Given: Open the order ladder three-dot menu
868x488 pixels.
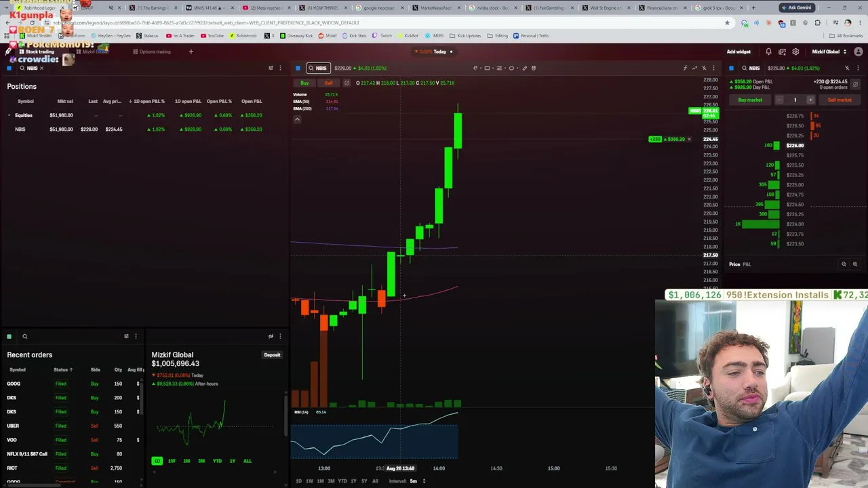Looking at the screenshot, I should (858, 68).
